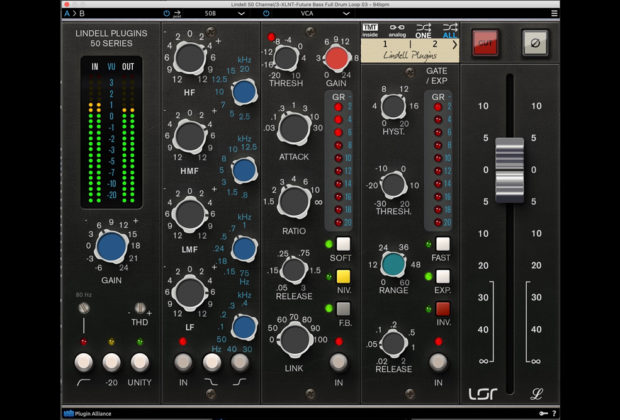620x420 pixels.
Task: Click the LMF gain knob
Action: (190, 214)
